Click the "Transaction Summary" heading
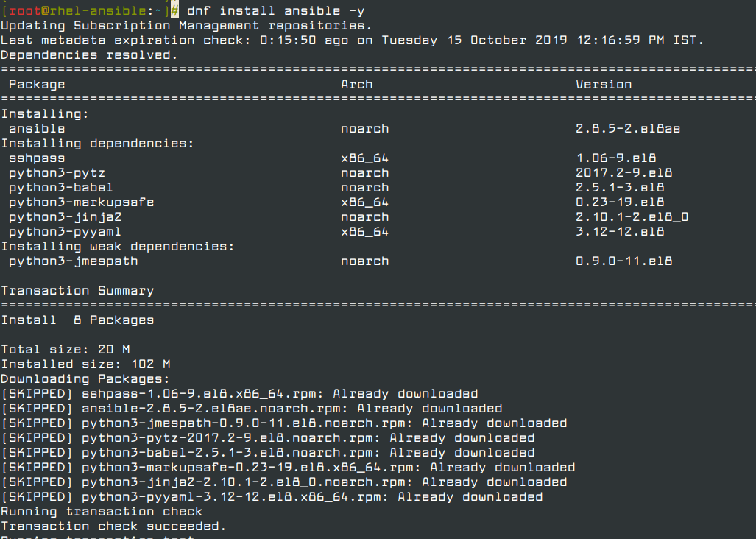 pos(77,290)
